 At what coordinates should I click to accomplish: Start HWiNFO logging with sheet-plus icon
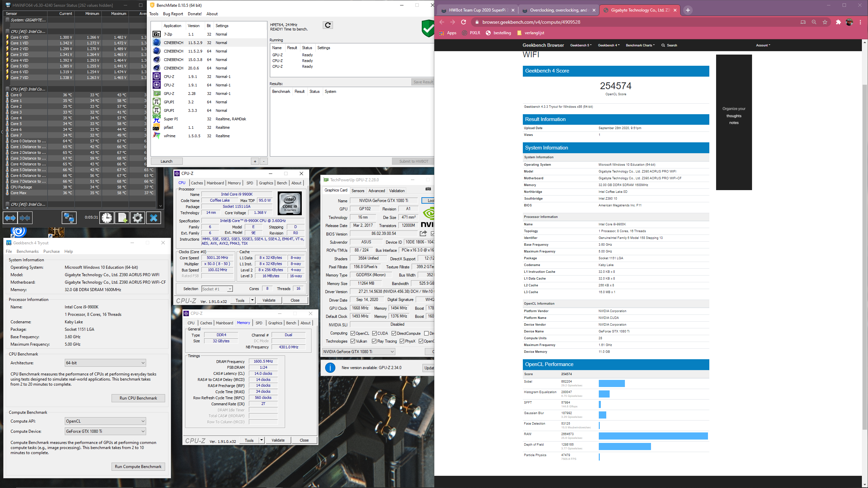pyautogui.click(x=122, y=218)
